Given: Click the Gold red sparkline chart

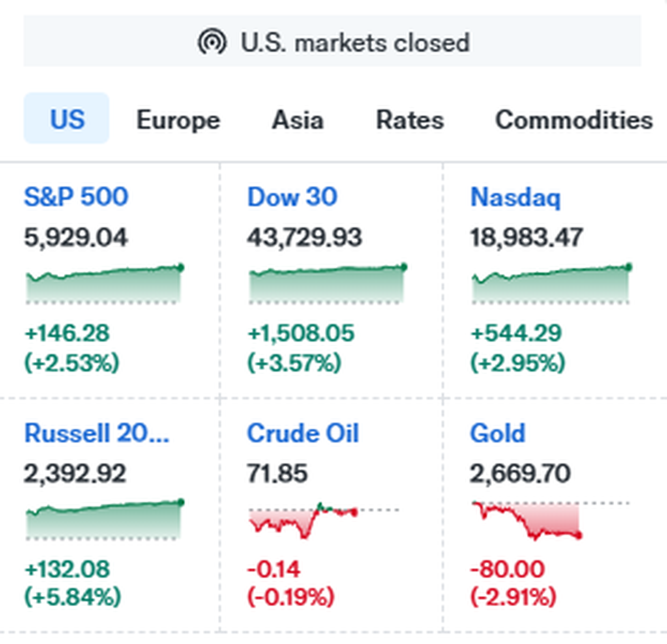Looking at the screenshot, I should (526, 521).
